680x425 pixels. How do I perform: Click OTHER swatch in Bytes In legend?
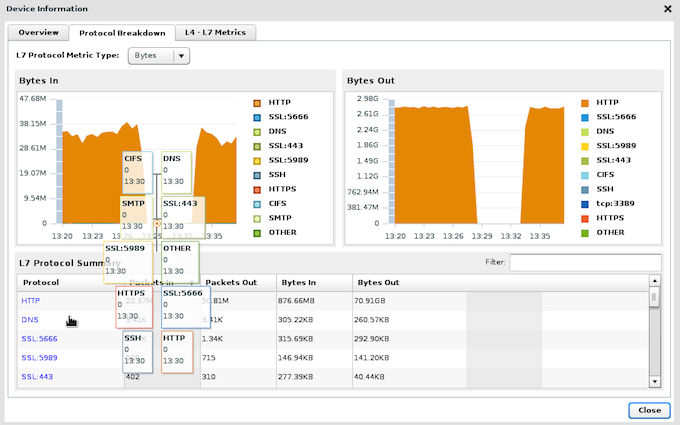257,233
